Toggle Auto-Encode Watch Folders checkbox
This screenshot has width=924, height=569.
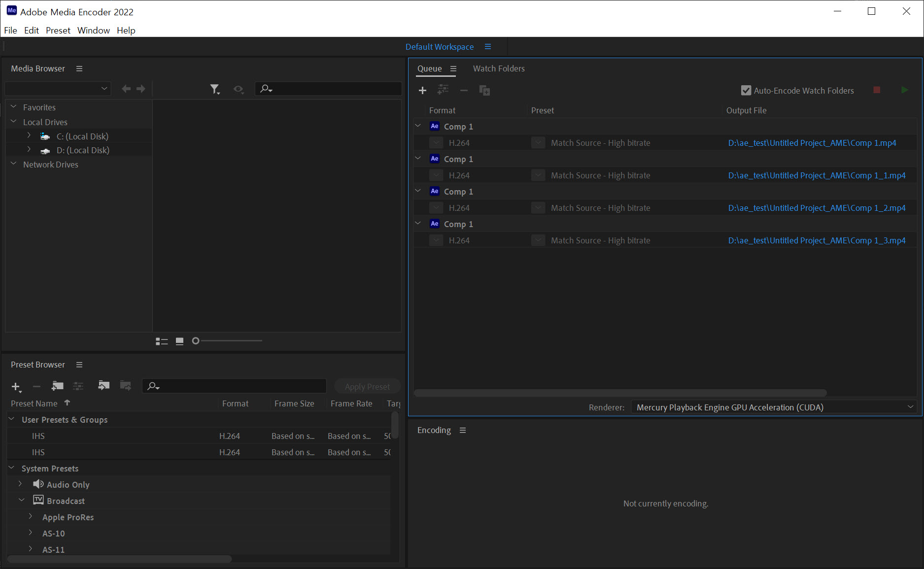coord(746,91)
